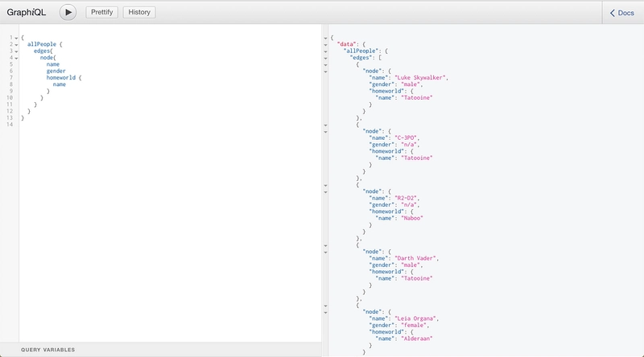Click "Leia Organa" value in results
Image resolution: width=644 pixels, height=357 pixels.
[x=415, y=318]
